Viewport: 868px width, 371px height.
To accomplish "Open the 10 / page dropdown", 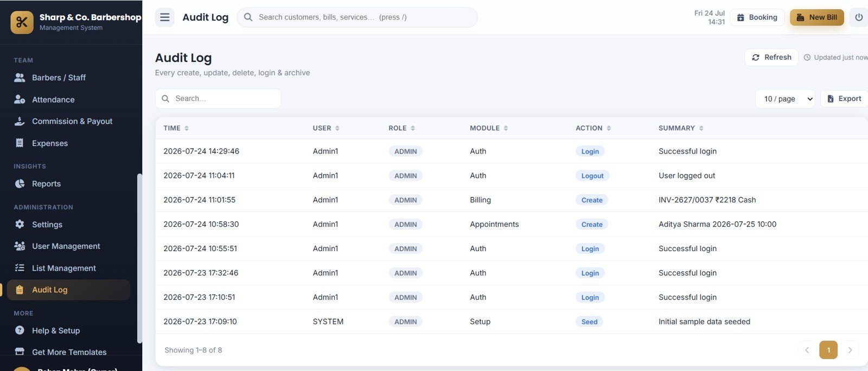I will click(785, 99).
